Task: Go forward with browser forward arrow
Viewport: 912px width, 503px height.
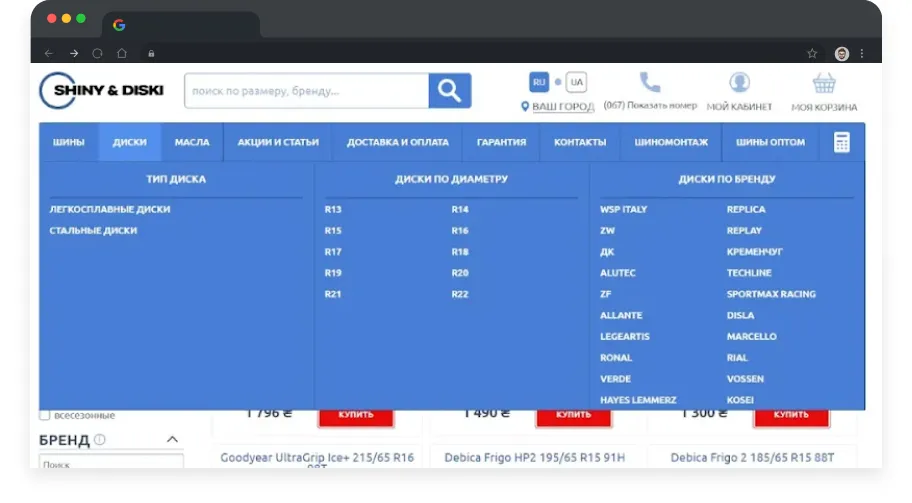Action: [74, 53]
